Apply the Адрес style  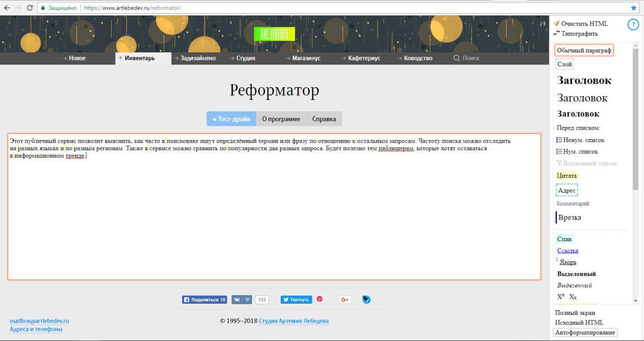click(567, 190)
